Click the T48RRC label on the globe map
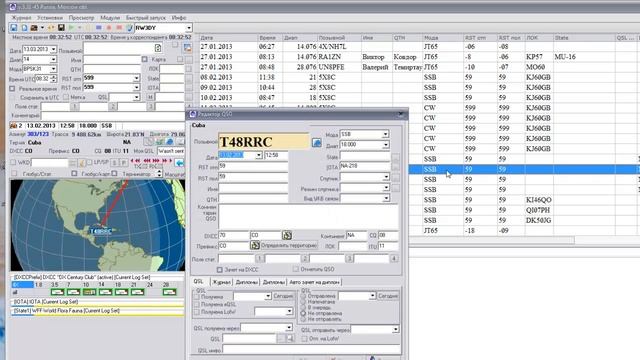Screen dimensions: 640x360 click(100, 231)
